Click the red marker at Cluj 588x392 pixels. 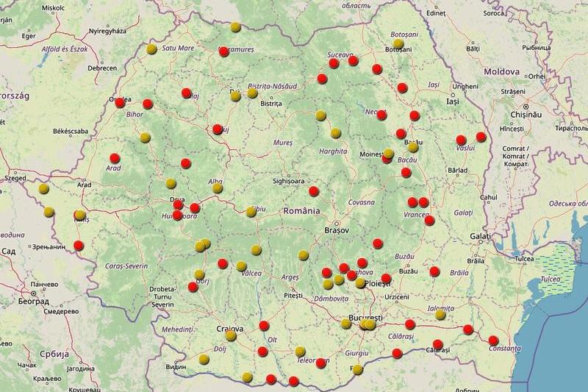pos(218,129)
